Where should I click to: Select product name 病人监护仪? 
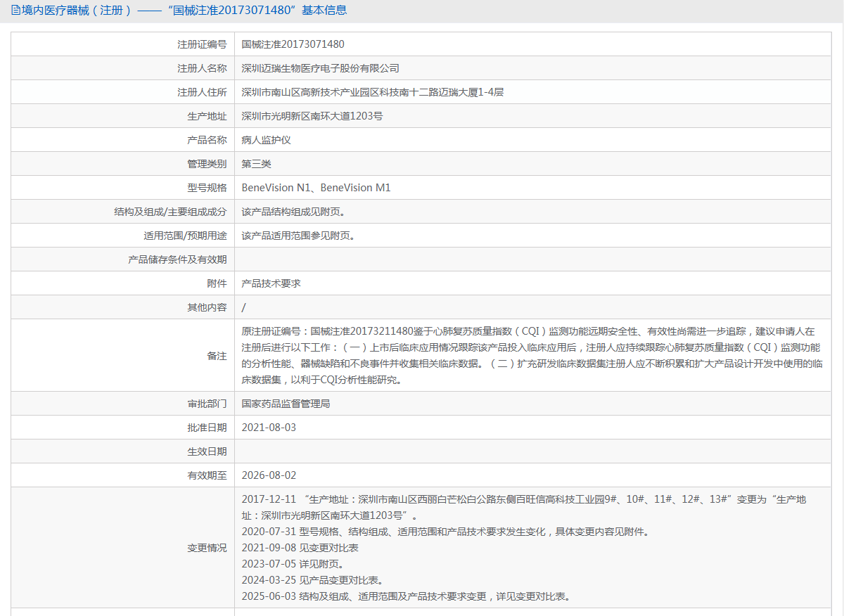[266, 140]
